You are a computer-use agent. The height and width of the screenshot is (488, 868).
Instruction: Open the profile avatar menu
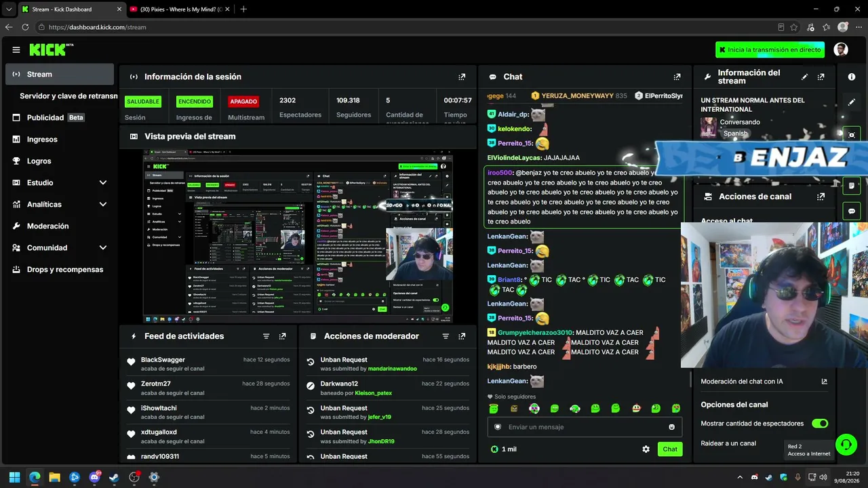click(841, 49)
